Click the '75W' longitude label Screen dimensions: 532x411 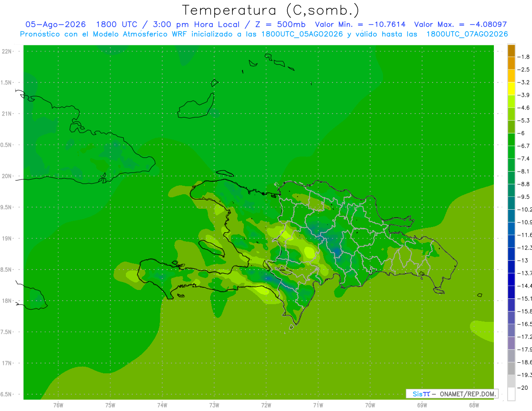[x=110, y=405]
